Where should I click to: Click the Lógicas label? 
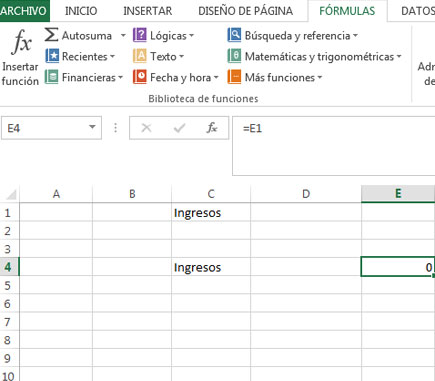pyautogui.click(x=168, y=36)
